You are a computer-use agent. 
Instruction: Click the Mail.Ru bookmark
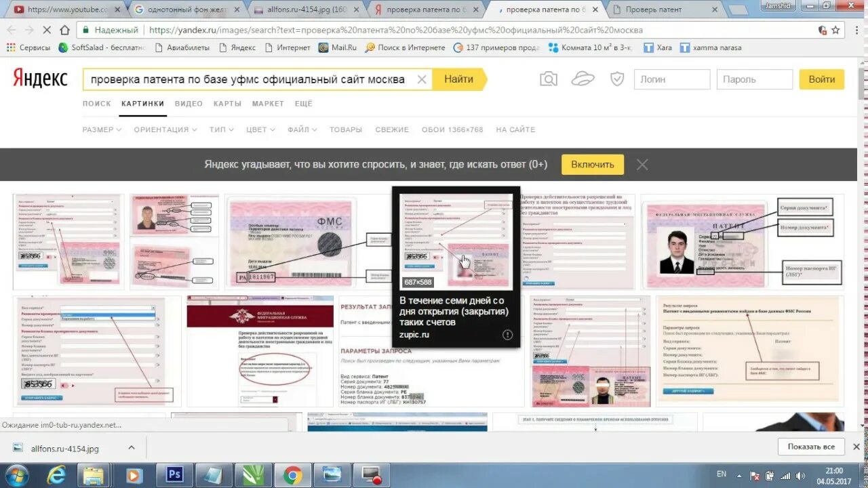click(x=338, y=47)
